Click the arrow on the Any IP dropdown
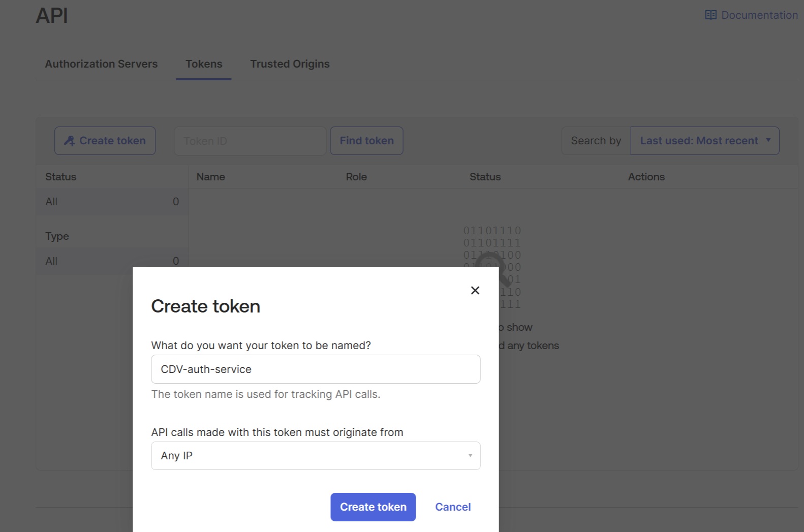The width and height of the screenshot is (804, 532). pyautogui.click(x=470, y=455)
